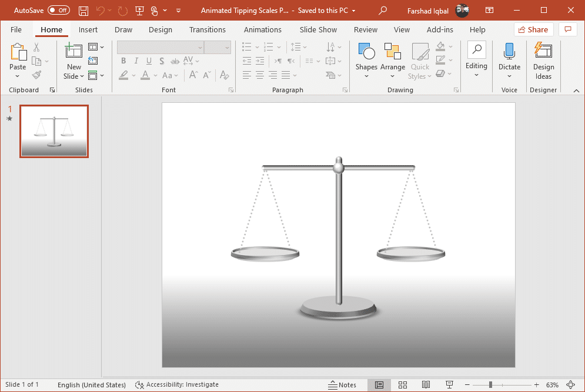
Task: Toggle Normal view button in status bar
Action: [x=379, y=385]
